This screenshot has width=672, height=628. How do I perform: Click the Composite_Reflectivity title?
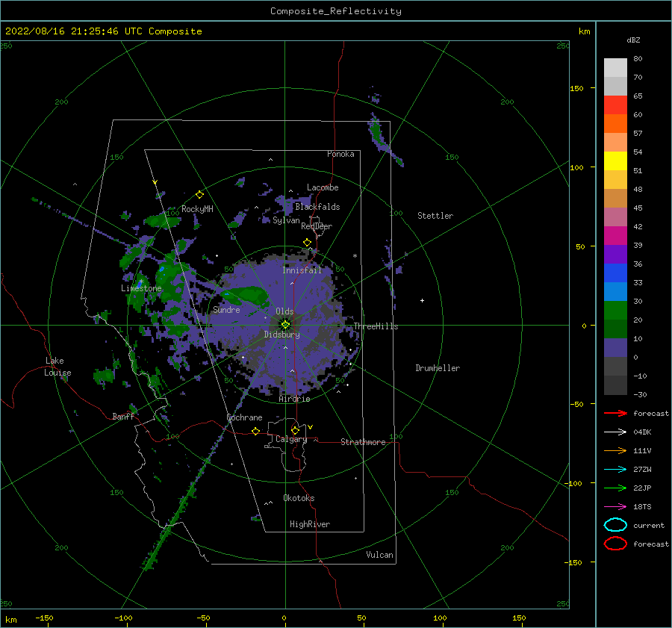335,11
